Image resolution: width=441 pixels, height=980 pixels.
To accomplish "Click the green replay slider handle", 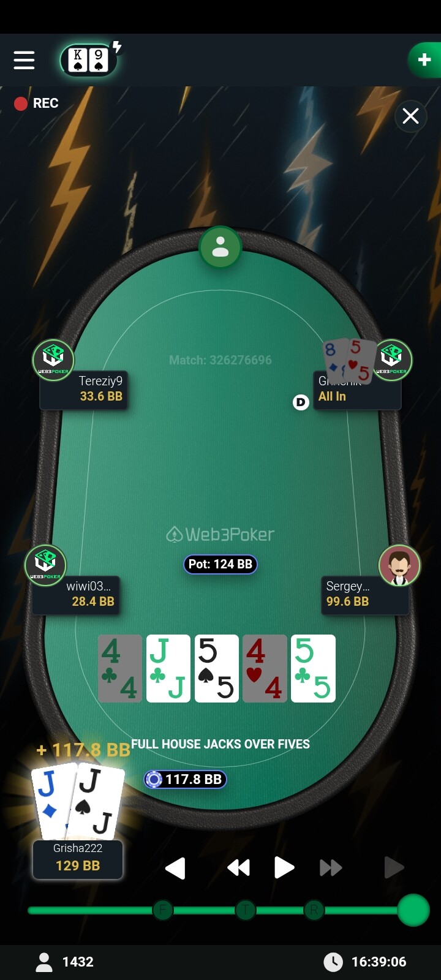I will click(413, 910).
